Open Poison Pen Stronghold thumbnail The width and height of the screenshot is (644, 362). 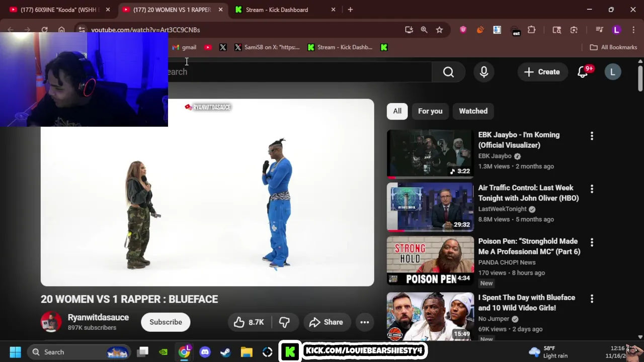point(430,260)
